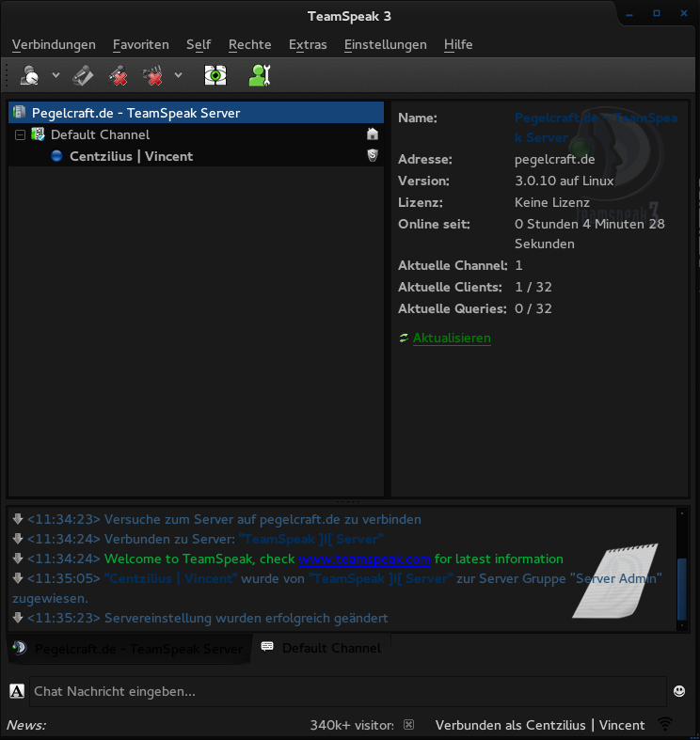Screen dimensions: 700x740
Task: Select the Pegelcraft.de server row in the tree
Action: 135,113
